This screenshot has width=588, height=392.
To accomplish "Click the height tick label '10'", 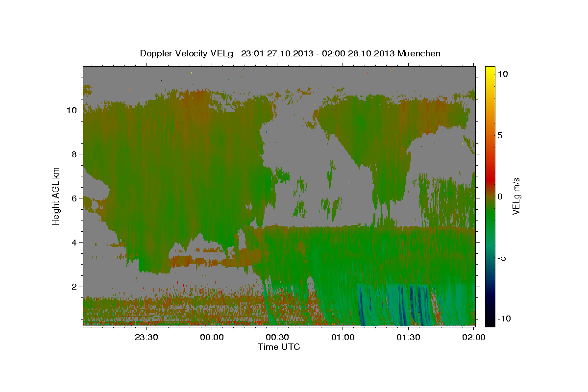I will pyautogui.click(x=72, y=110).
